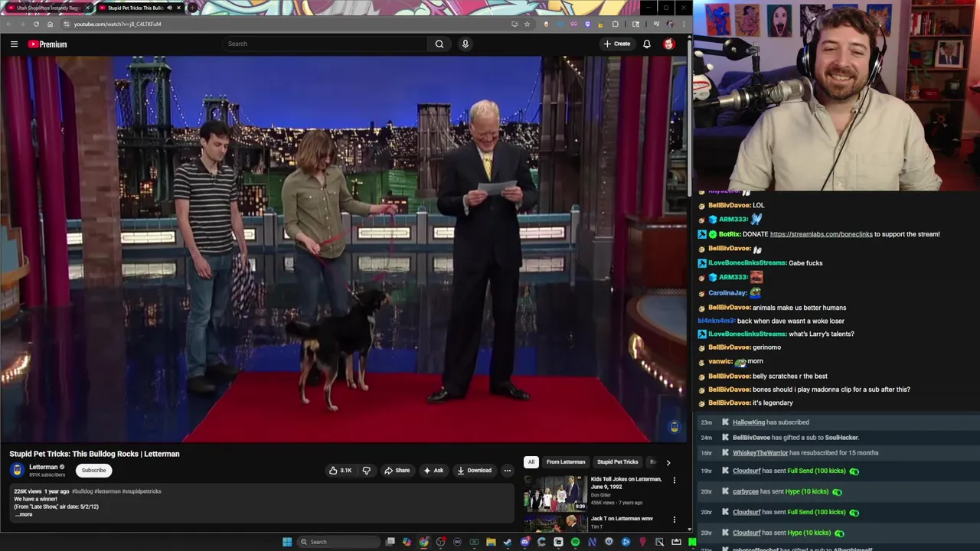The width and height of the screenshot is (980, 551).
Task: Open WhiskeyTheWarrior username in events
Action: click(x=760, y=453)
